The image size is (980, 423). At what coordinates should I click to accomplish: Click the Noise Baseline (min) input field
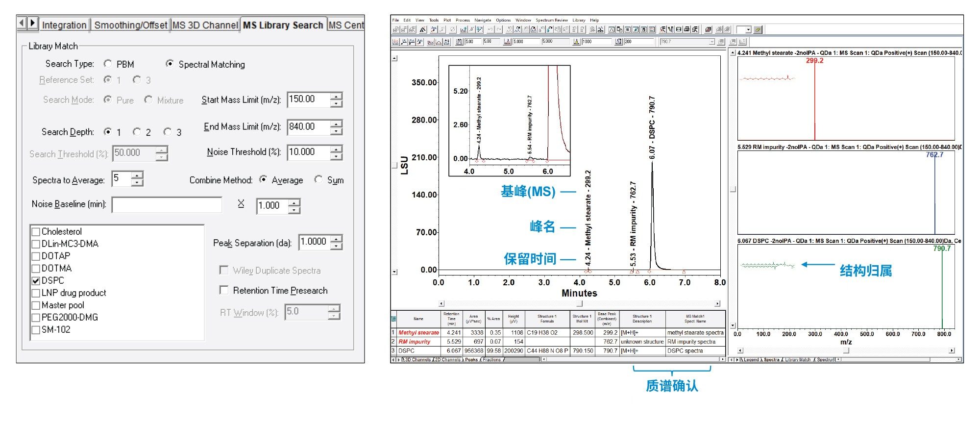point(167,204)
